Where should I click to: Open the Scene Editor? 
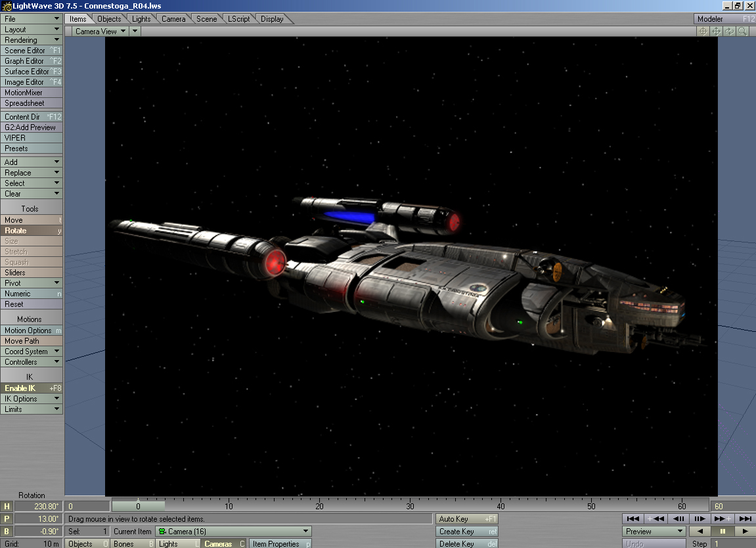32,51
